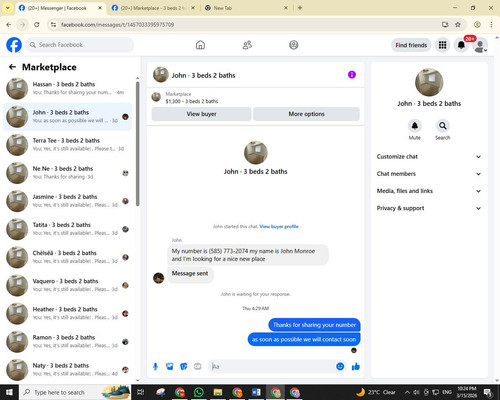Open the View buyer profile link
The image size is (500, 400).
point(279,227)
